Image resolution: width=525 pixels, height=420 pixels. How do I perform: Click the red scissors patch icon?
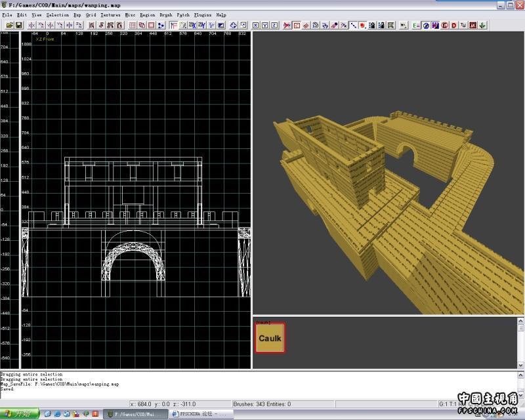pyautogui.click(x=287, y=25)
